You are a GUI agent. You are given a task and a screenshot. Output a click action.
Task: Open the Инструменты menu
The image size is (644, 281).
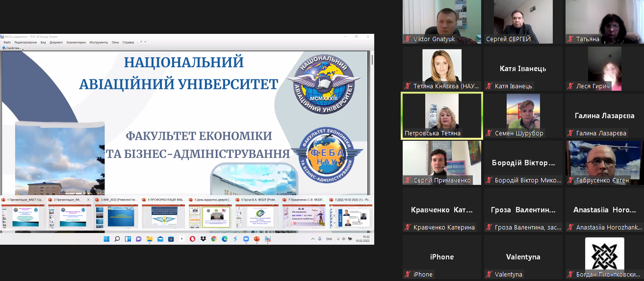pos(99,43)
